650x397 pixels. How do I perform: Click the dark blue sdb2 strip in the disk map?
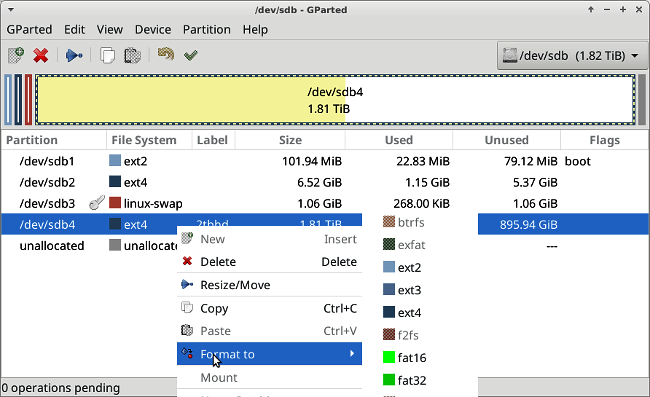click(x=18, y=99)
